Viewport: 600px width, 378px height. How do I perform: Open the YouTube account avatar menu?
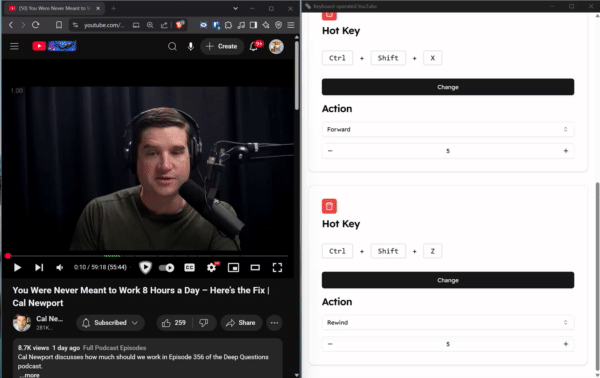click(276, 46)
